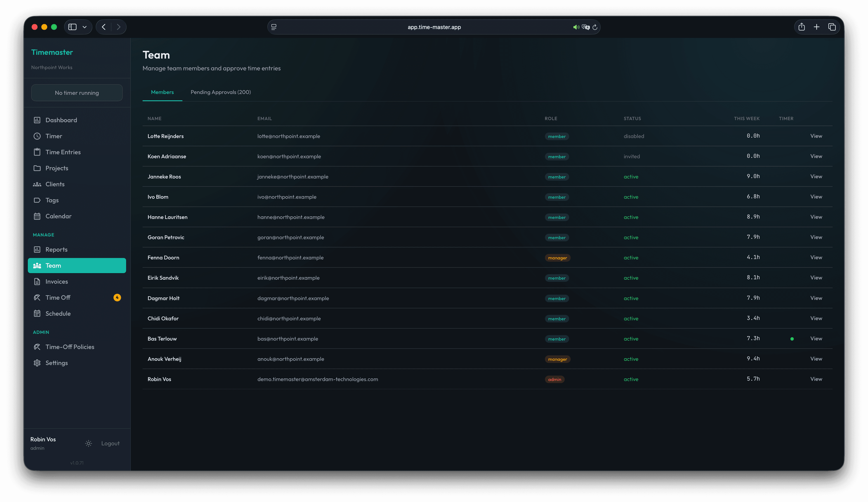Screen dimensions: 868x502
Task: Click the green running timer dot for Bas Terlouw
Action: 792,339
